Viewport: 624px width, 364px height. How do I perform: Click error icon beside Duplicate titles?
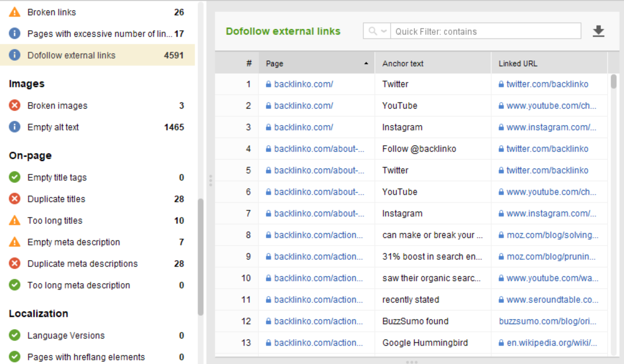pos(15,199)
